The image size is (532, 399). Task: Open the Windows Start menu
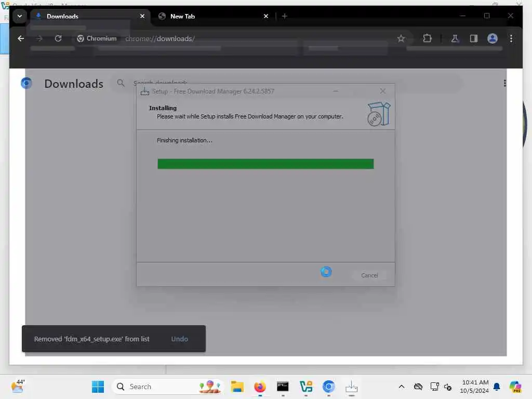[98, 387]
